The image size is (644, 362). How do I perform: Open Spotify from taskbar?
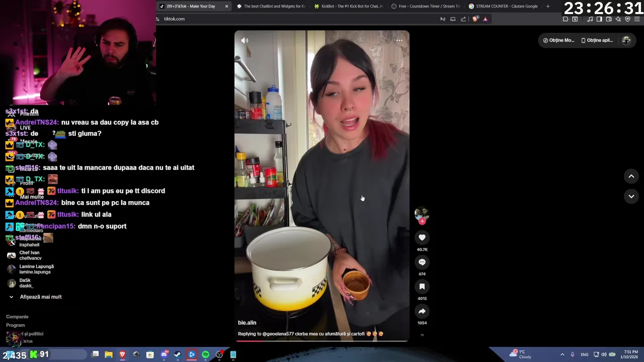click(x=206, y=354)
